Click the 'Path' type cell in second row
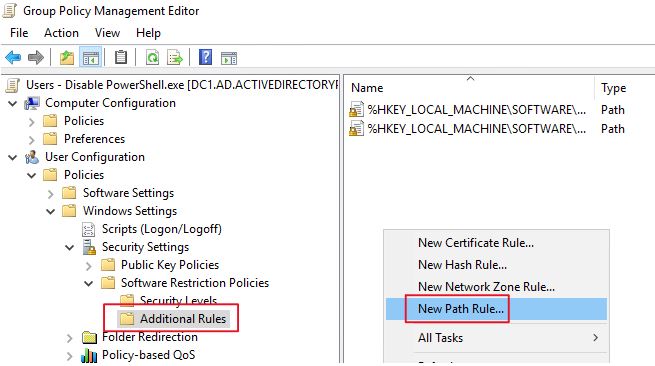Image resolution: width=655 pixels, height=366 pixels. pos(613,129)
